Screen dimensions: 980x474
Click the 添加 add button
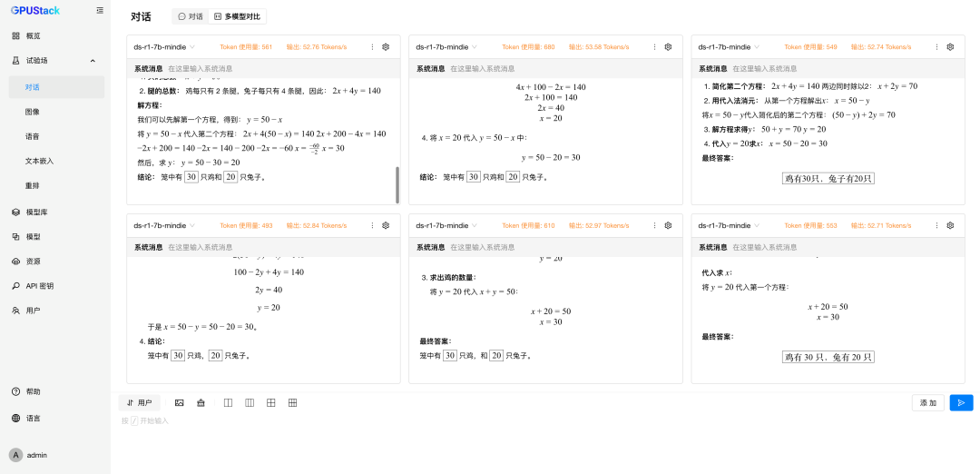pyautogui.click(x=928, y=402)
